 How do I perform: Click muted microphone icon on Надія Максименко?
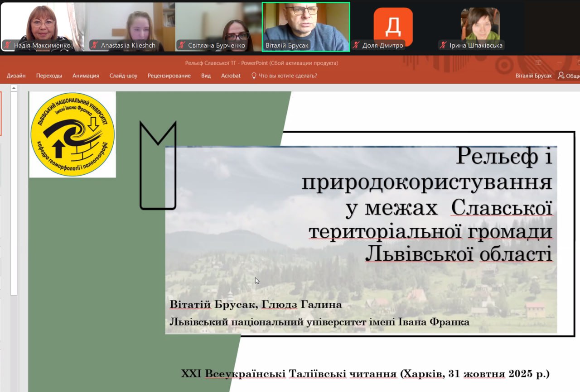(8, 45)
